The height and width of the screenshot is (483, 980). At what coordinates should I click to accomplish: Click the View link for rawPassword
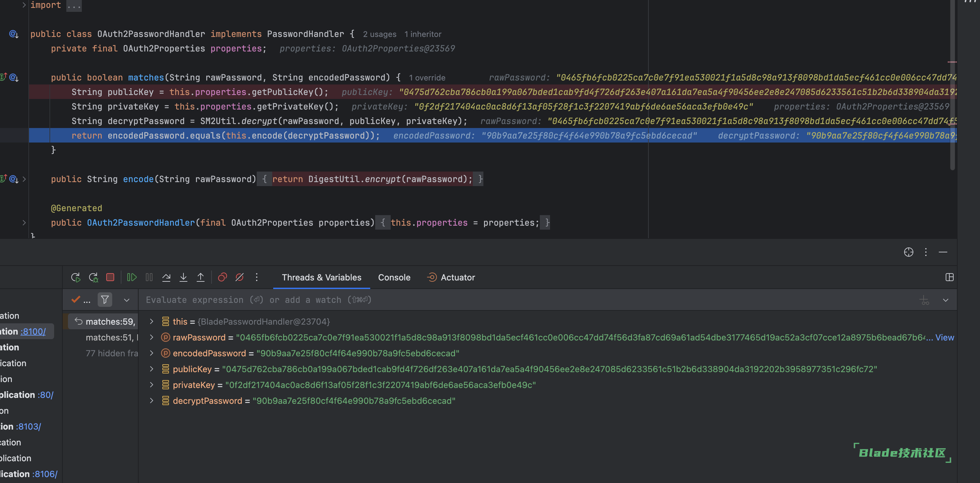point(945,337)
